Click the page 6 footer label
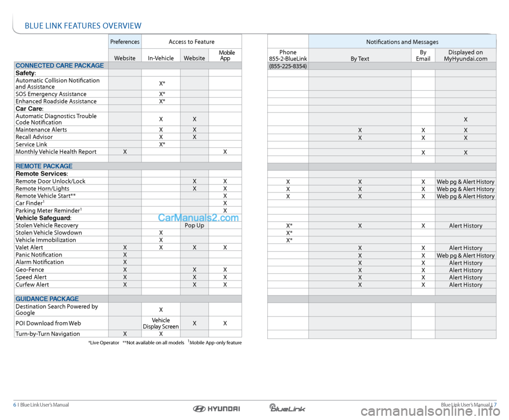The image size is (509, 420). point(41,405)
